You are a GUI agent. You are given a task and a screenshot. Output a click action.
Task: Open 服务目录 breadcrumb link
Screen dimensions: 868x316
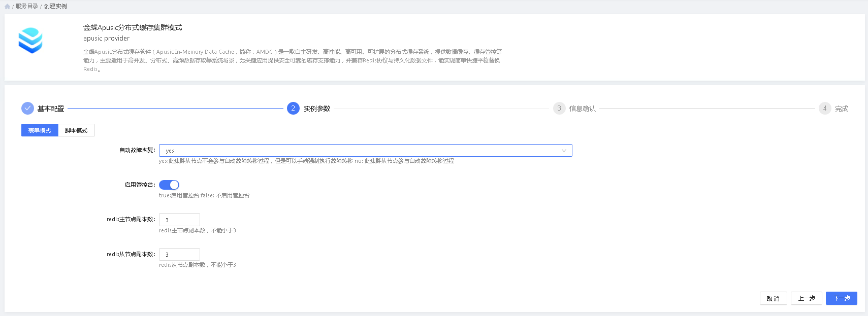click(27, 7)
